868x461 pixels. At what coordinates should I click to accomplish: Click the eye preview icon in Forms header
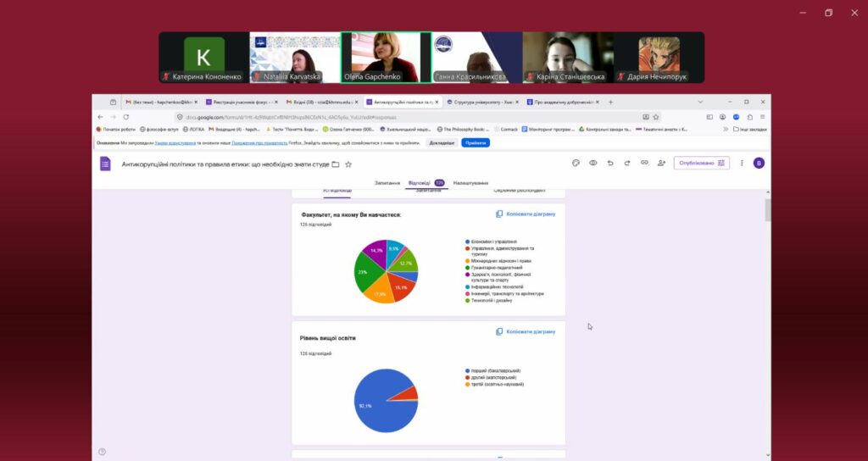pos(593,163)
